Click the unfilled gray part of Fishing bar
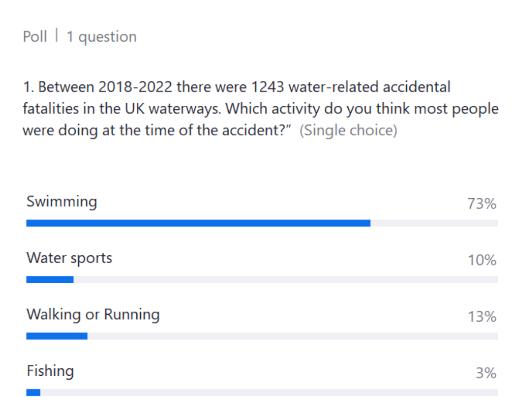Image resolution: width=531 pixels, height=420 pixels. coord(269,393)
